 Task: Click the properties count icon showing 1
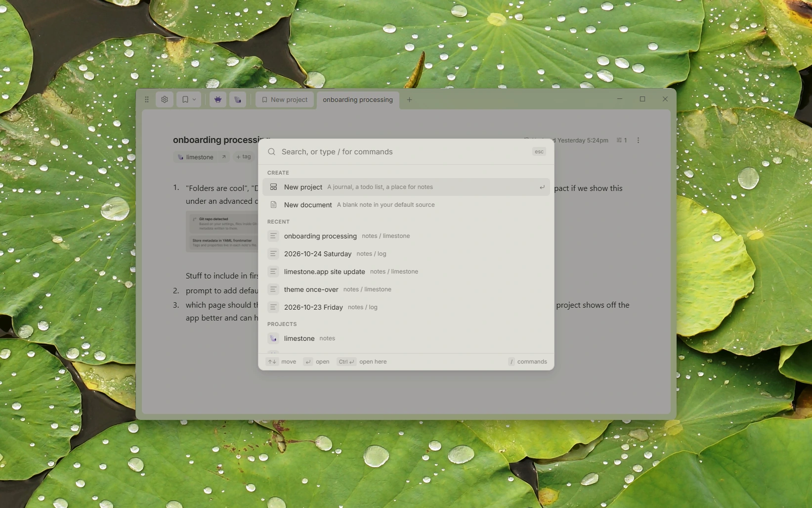coord(622,140)
